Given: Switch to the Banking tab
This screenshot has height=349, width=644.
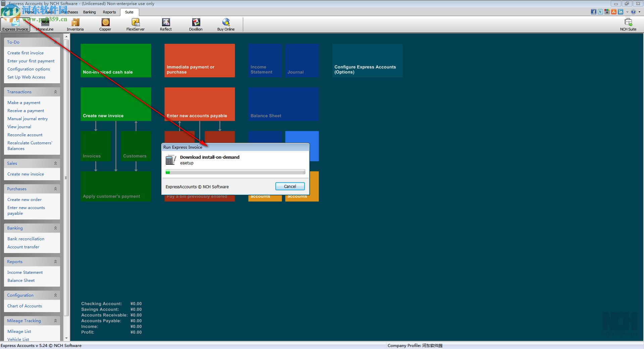Looking at the screenshot, I should [90, 12].
